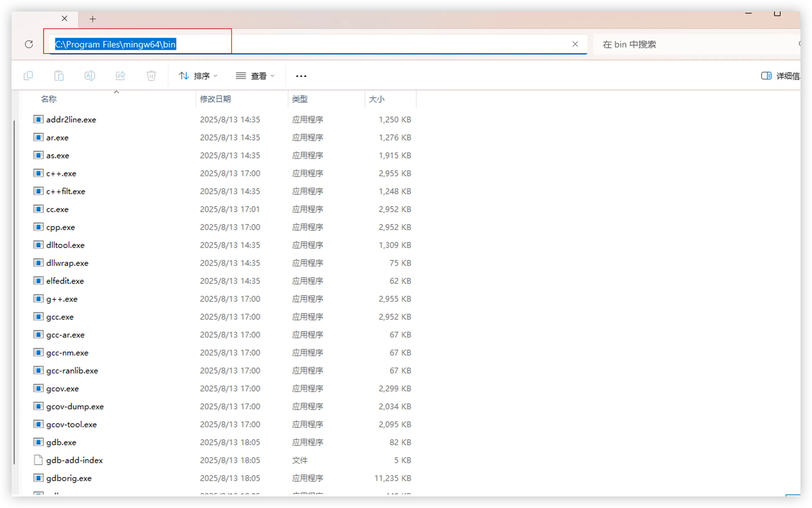Click the refresh icon beside address bar
This screenshot has width=812, height=508.
29,44
